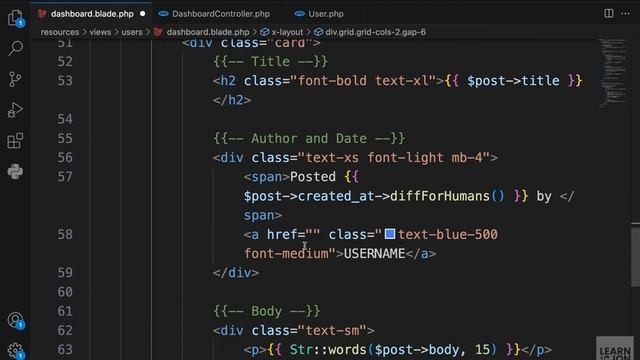Click the unsaved dot on dashboard.blade.php tab
Screen dimensions: 640x360
point(142,14)
